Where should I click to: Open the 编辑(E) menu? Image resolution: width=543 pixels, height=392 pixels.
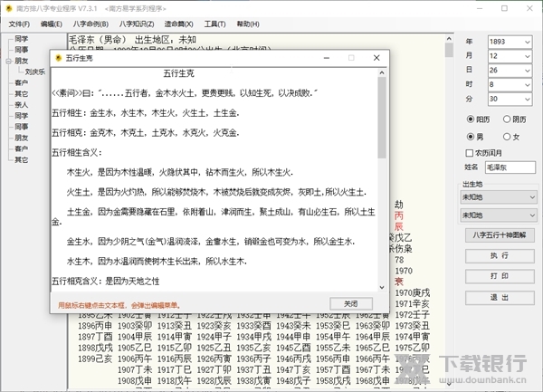[52, 24]
